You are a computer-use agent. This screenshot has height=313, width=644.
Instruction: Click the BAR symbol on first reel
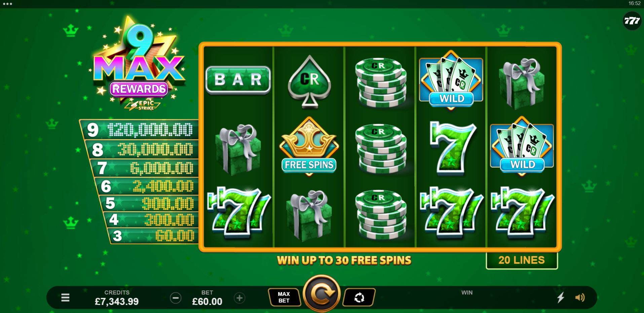pos(238,80)
